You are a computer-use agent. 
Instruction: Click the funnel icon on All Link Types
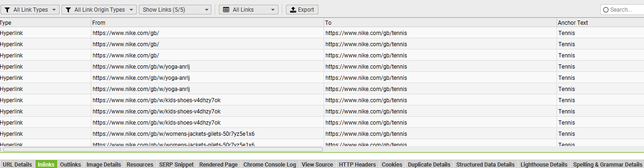point(7,10)
